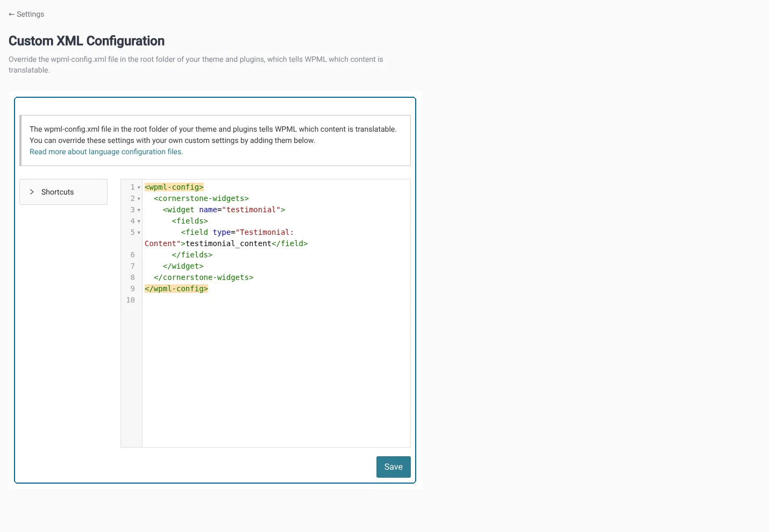
Task: Click the closing </widget> tag
Action: pyautogui.click(x=183, y=266)
